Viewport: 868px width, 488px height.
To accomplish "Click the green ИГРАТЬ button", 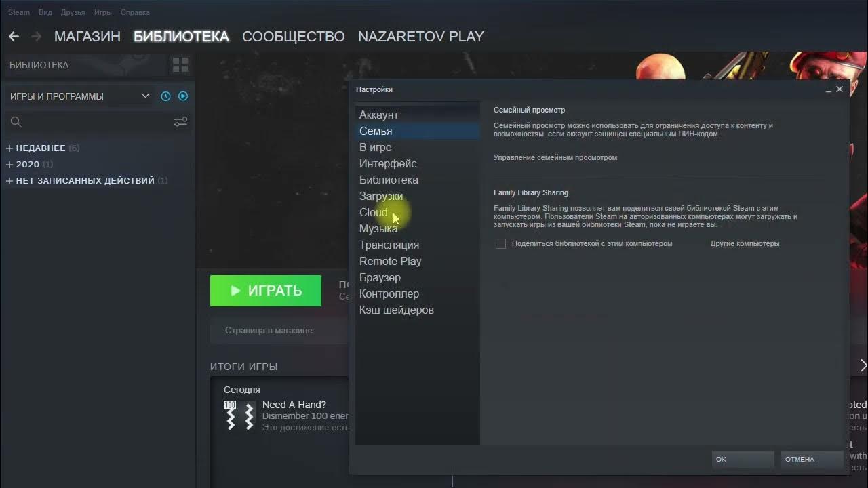I will (x=266, y=291).
